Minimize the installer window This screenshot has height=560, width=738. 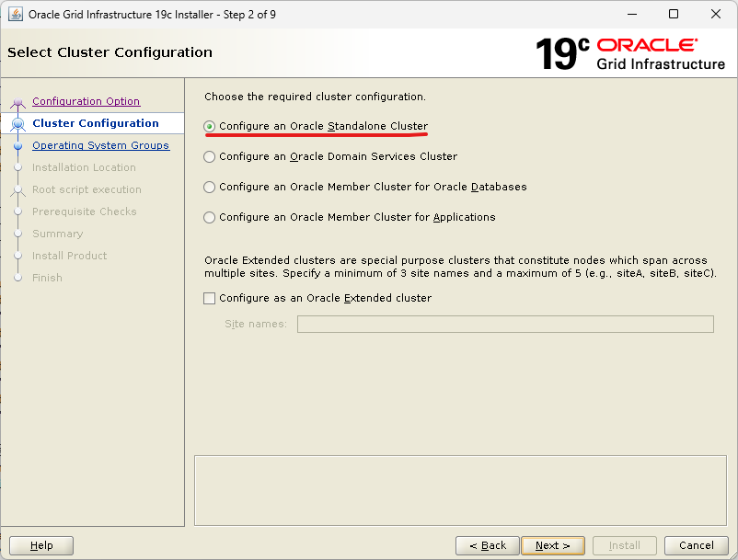click(x=632, y=14)
